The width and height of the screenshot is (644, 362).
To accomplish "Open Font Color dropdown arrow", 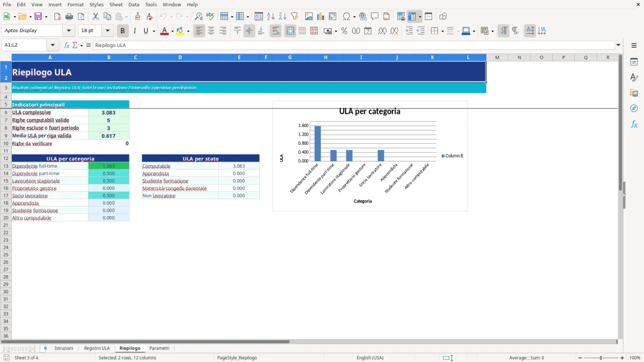I will click(x=172, y=31).
